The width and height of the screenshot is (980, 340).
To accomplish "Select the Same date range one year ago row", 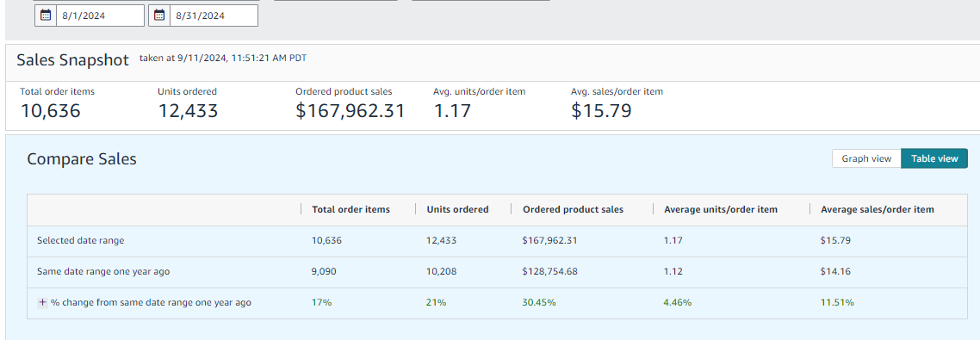I will coord(497,272).
